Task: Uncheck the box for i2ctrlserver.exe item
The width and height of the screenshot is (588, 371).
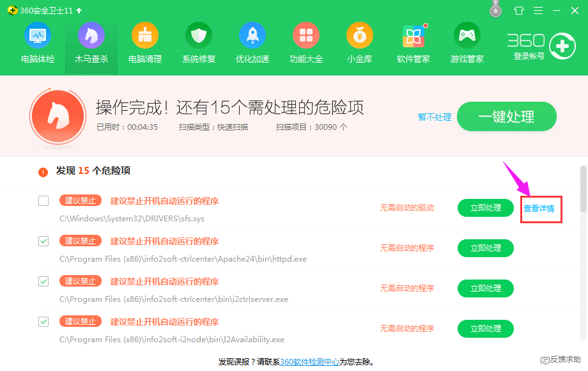Action: click(x=43, y=281)
